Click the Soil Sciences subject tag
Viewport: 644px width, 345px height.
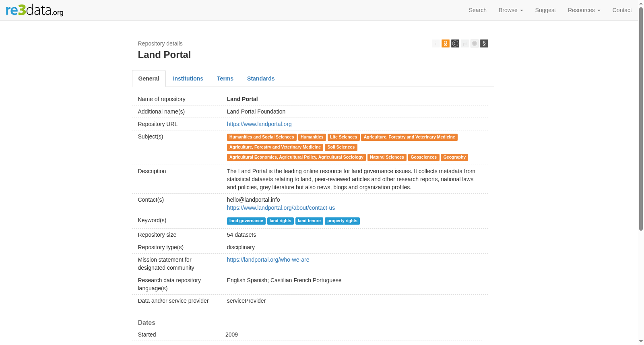point(341,147)
